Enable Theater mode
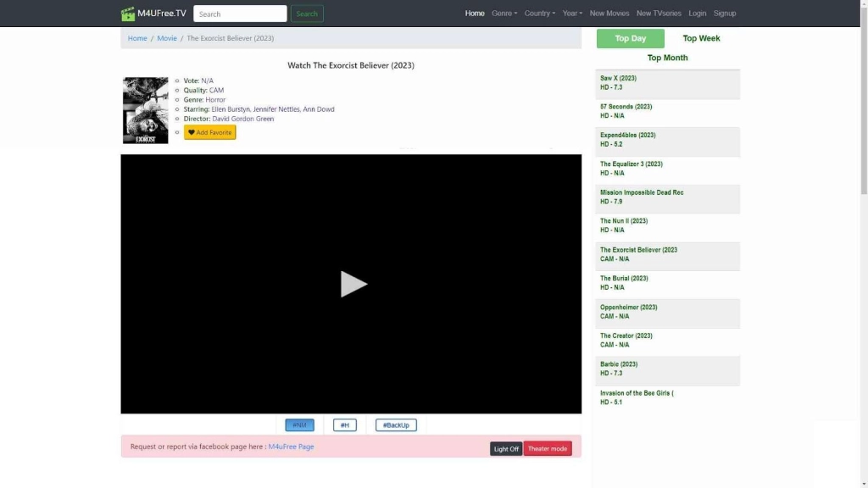This screenshot has height=488, width=868. tap(548, 449)
